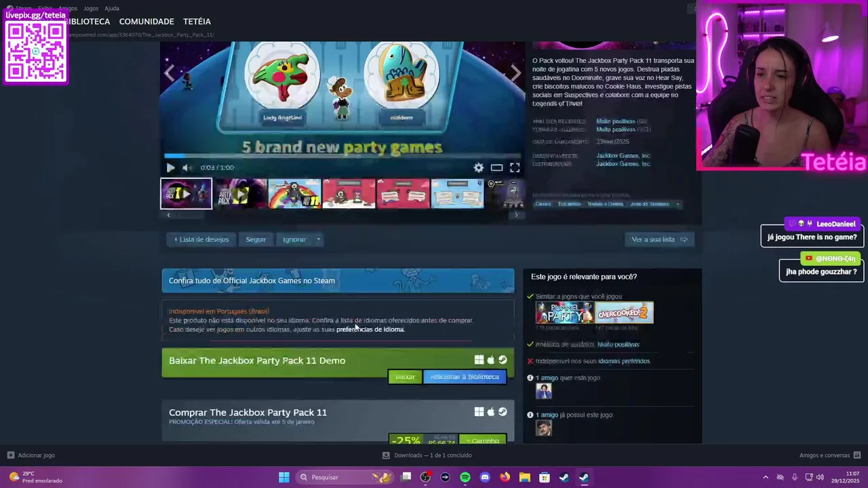This screenshot has height=488, width=868.
Task: Open avatar of friend who wants game
Action: [x=544, y=391]
